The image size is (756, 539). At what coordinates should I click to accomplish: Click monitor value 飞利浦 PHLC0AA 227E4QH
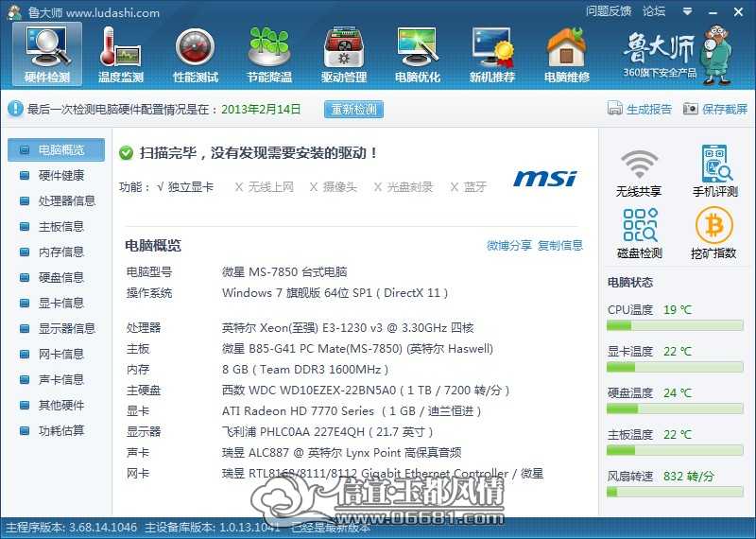point(327,432)
